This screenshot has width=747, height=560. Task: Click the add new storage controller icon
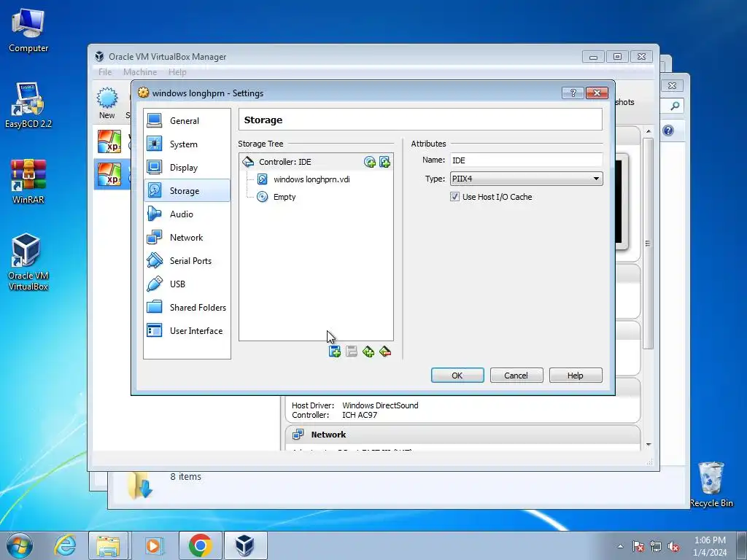coord(334,351)
